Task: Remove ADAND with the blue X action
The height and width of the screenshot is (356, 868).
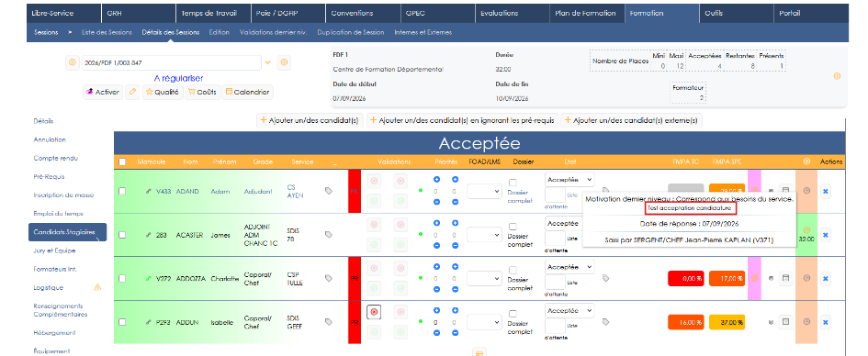Action: click(825, 191)
